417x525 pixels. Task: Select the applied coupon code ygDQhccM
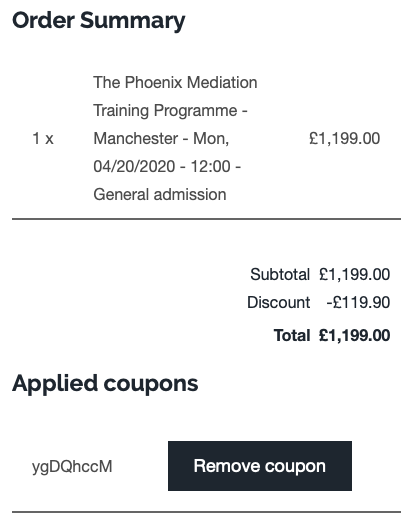72,466
